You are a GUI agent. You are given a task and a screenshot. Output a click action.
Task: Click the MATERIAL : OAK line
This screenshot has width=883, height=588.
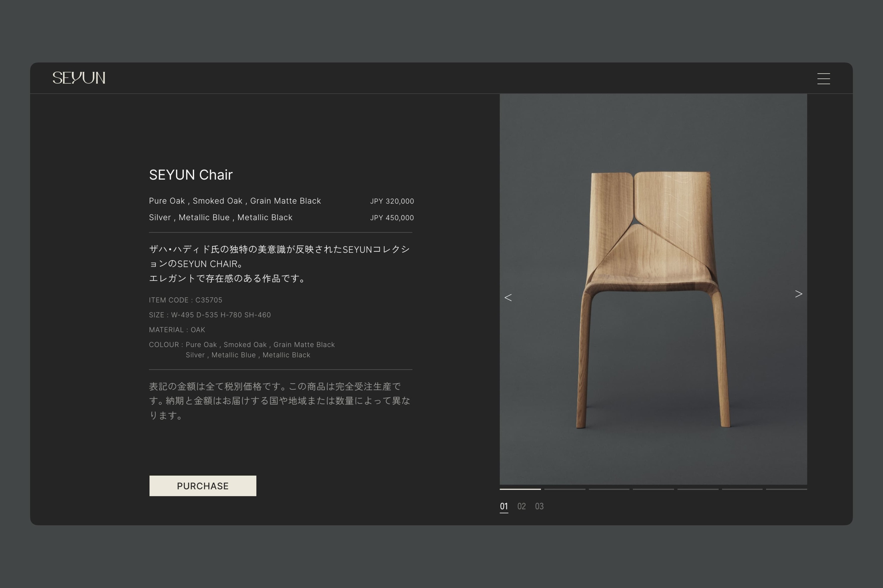coord(177,330)
